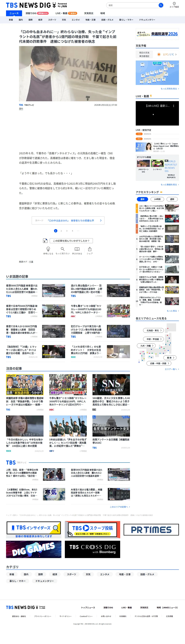
Task: Select 24時間 ranking filter
Action: (x=157, y=199)
